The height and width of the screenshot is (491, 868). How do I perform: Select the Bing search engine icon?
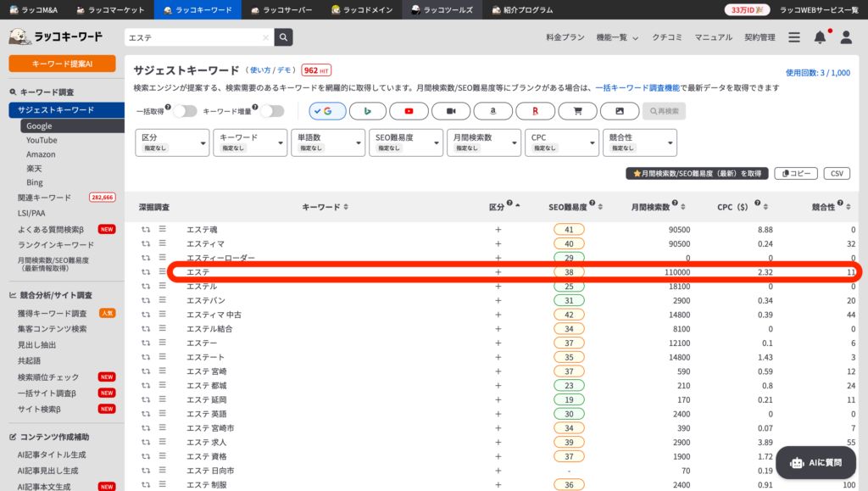(x=368, y=111)
